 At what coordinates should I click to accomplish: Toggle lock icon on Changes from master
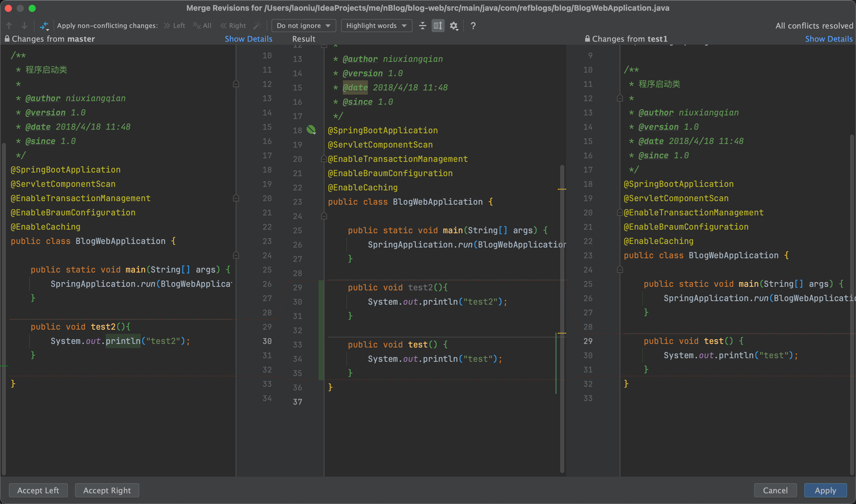(x=7, y=39)
